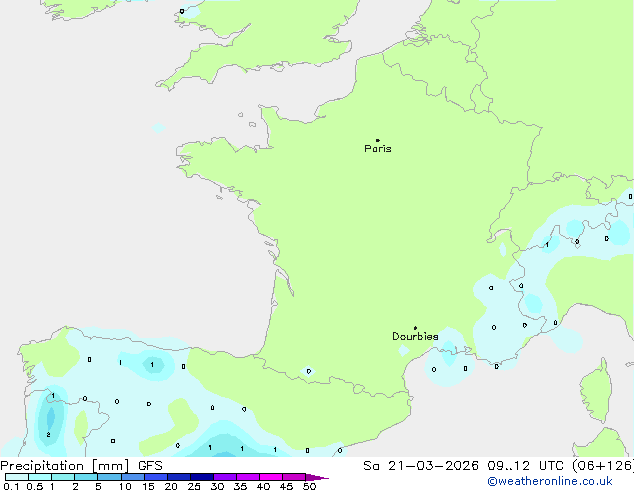
Task: Click the GFS model label
Action: coord(150,466)
